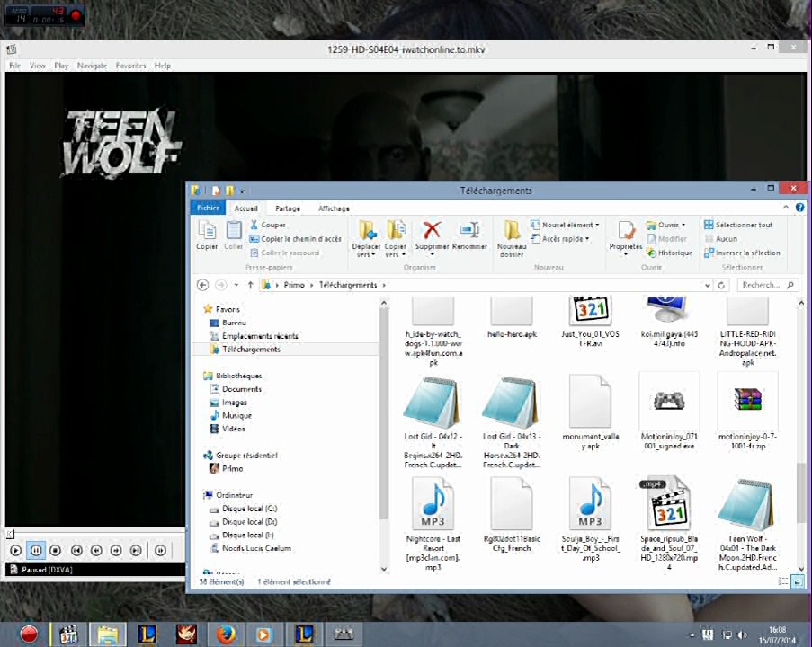Switch to details view in status bar
812x647 pixels.
pyautogui.click(x=783, y=581)
